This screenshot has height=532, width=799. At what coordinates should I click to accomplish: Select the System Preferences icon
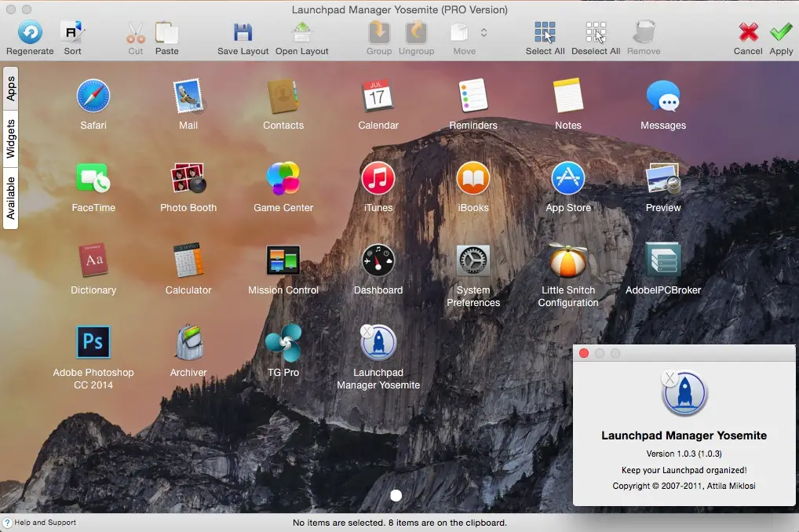472,260
